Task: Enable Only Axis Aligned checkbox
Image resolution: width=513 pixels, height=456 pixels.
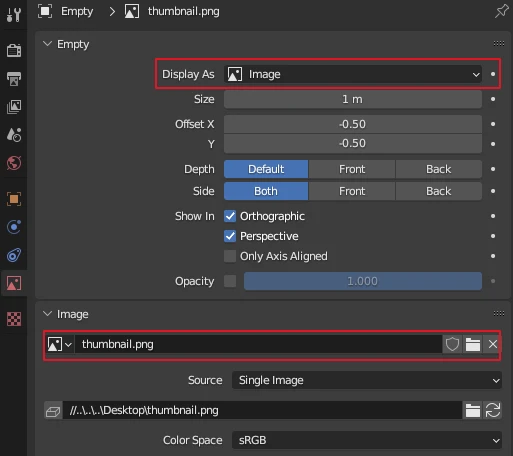Action: (230, 256)
